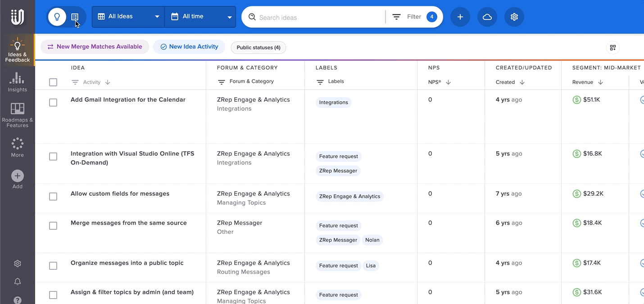Open More in the sidebar

coord(17,147)
